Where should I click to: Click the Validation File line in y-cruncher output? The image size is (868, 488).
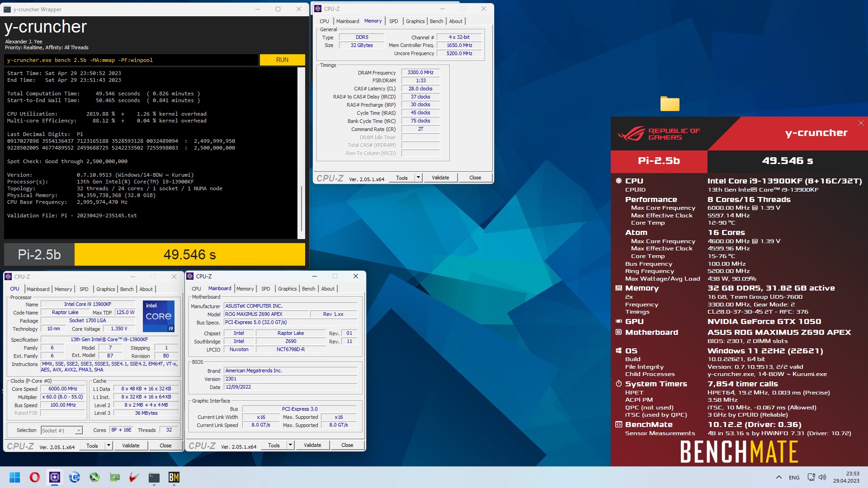click(72, 216)
